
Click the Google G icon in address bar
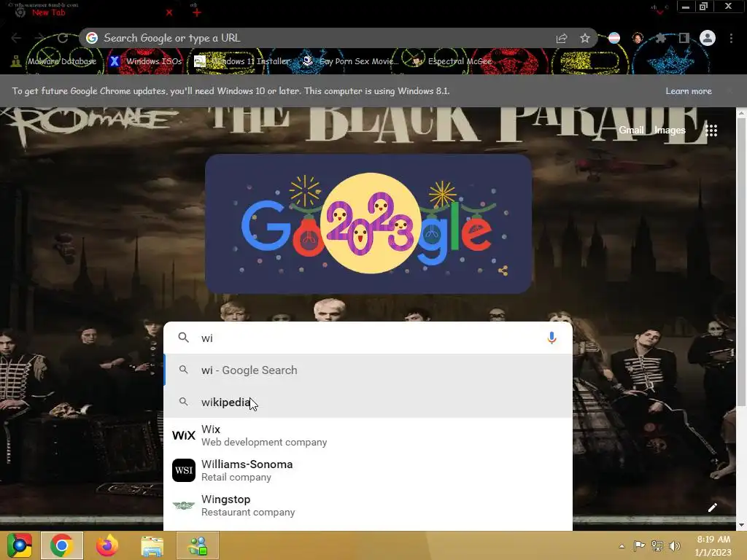coord(92,38)
